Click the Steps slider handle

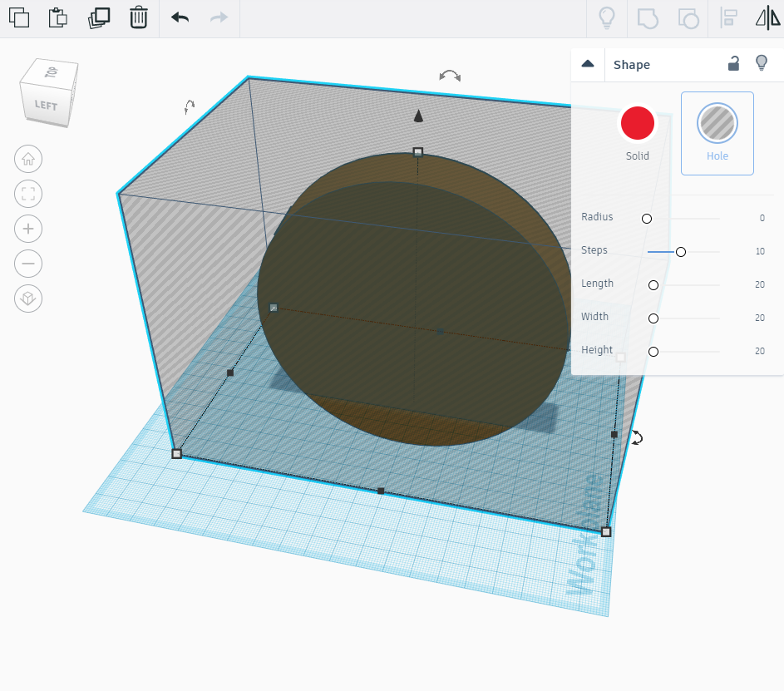point(680,251)
